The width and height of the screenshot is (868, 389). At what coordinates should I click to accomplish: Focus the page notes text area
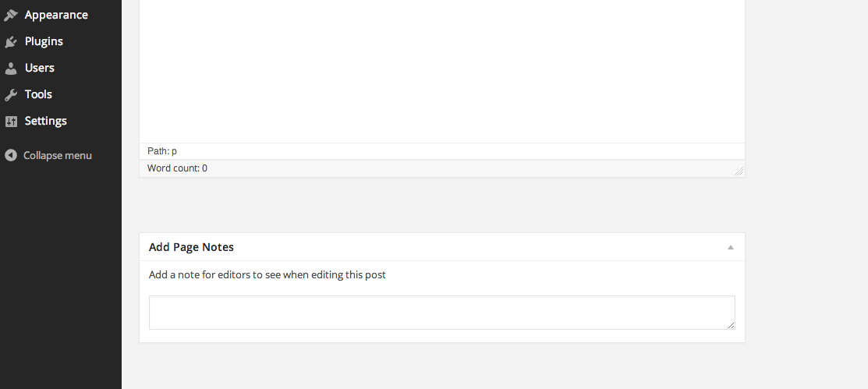(x=441, y=313)
